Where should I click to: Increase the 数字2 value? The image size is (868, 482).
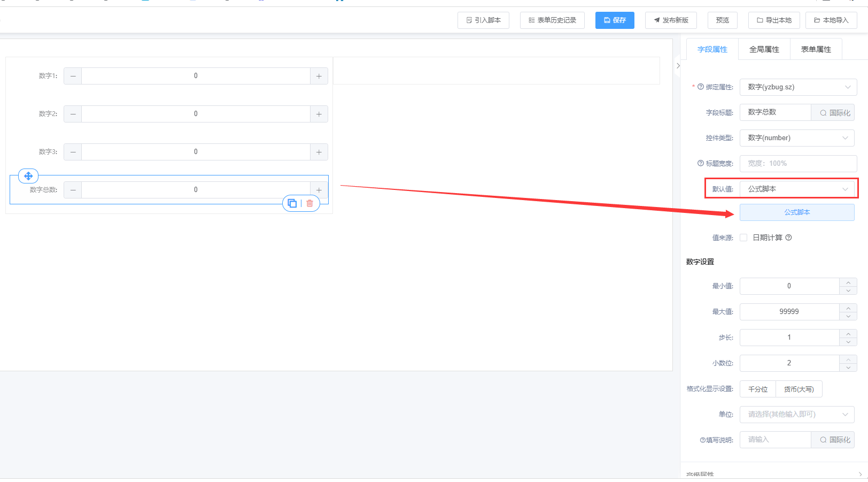319,114
